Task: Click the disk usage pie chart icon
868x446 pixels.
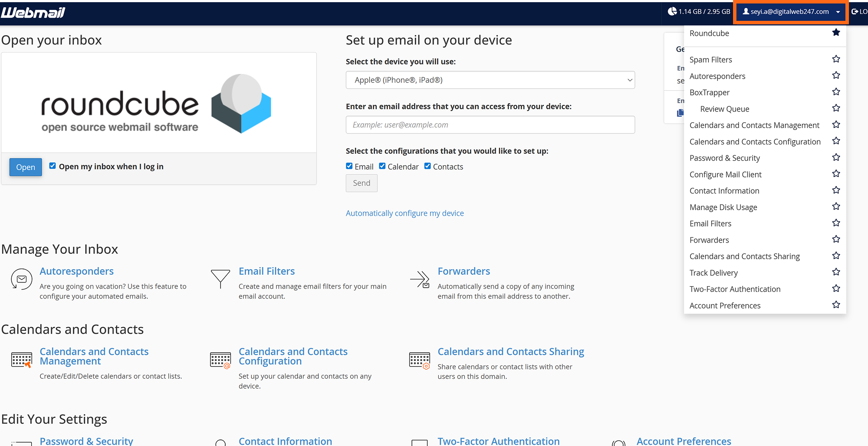Action: [672, 12]
